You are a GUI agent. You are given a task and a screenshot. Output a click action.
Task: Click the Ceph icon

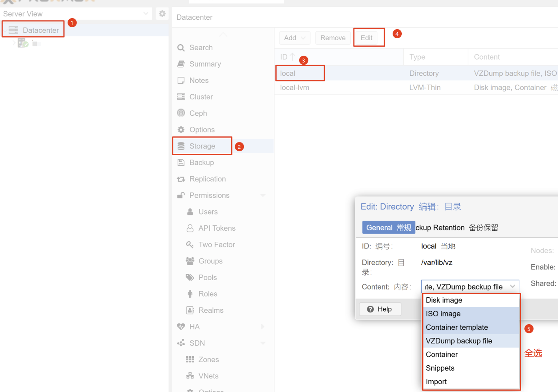(181, 113)
